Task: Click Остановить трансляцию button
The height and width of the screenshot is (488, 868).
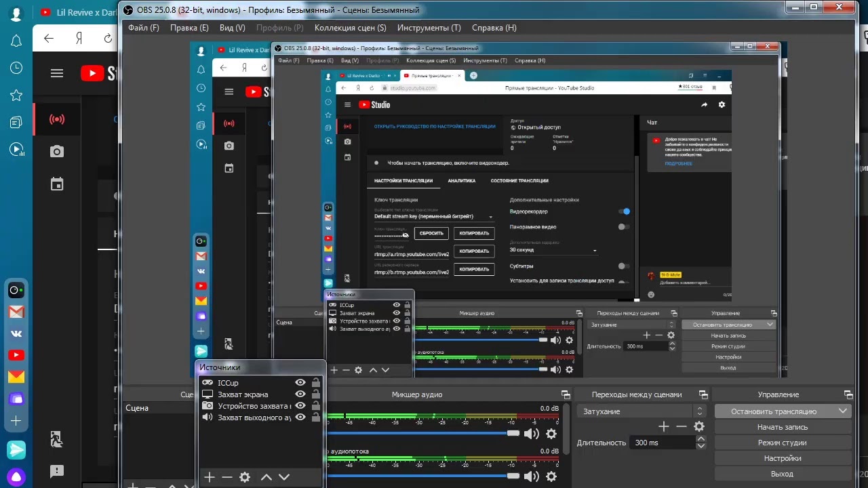Action: coord(774,411)
